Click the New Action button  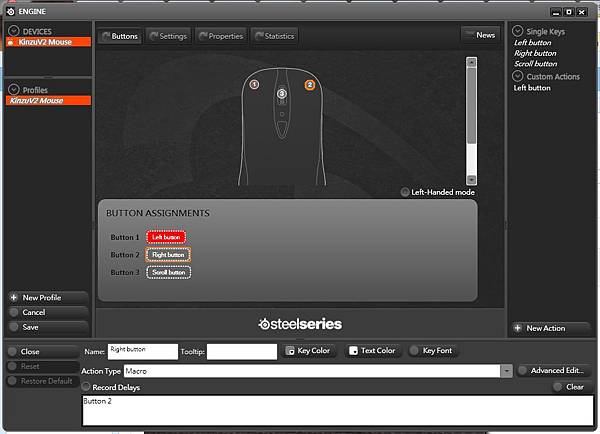pos(550,328)
